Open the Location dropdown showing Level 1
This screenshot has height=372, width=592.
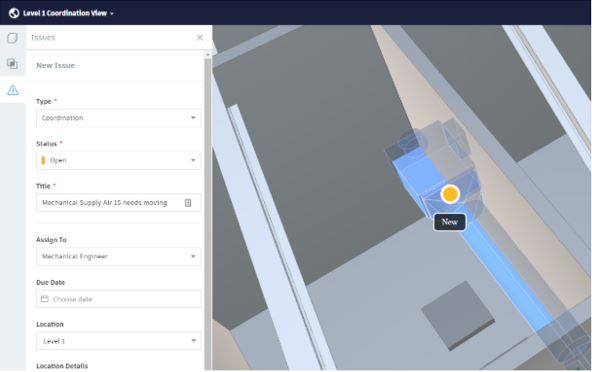tap(119, 341)
